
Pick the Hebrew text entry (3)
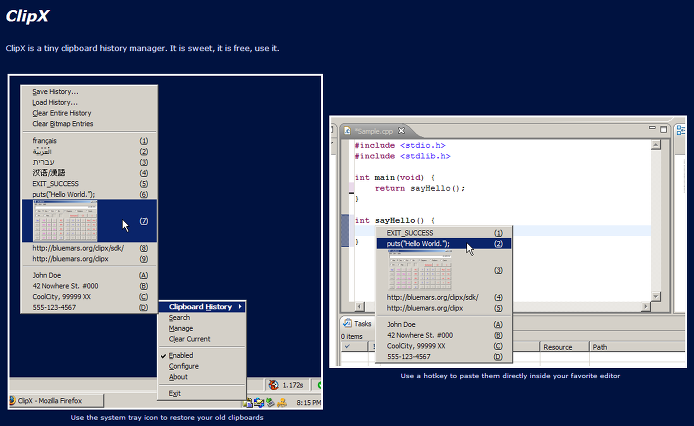(x=89, y=162)
